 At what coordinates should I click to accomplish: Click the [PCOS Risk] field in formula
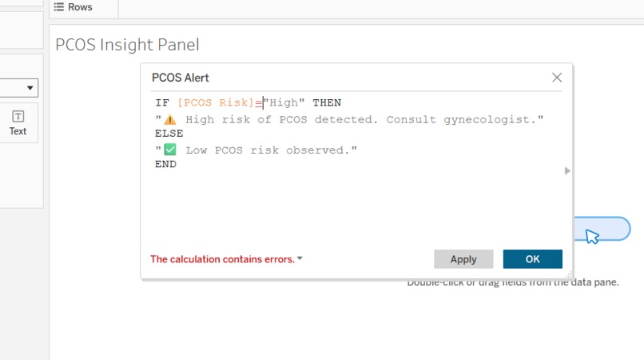(216, 102)
